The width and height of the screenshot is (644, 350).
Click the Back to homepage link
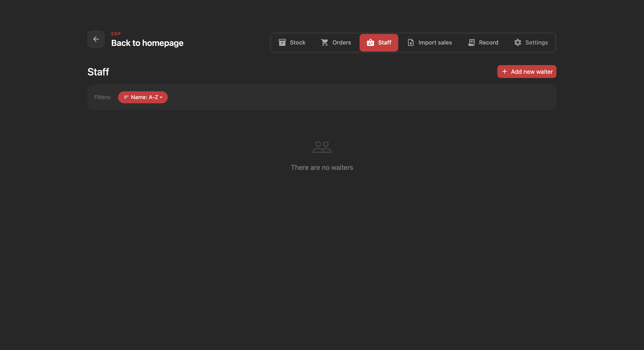(x=147, y=43)
